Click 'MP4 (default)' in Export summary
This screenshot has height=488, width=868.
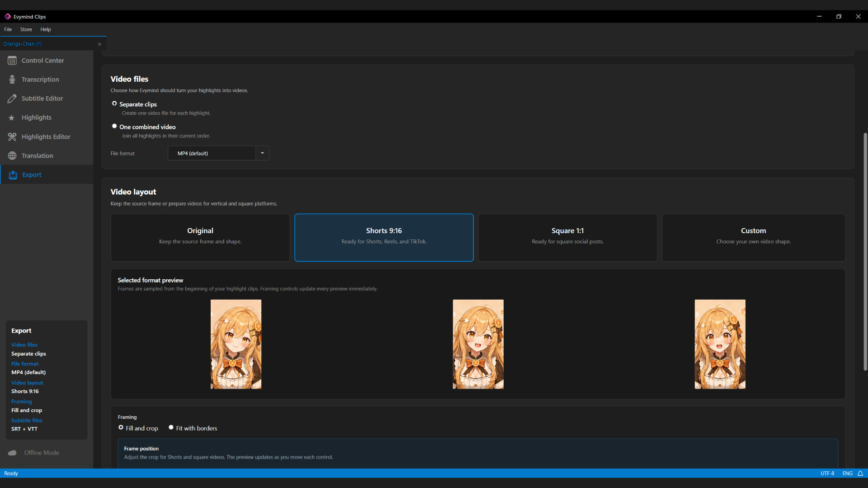(x=28, y=372)
